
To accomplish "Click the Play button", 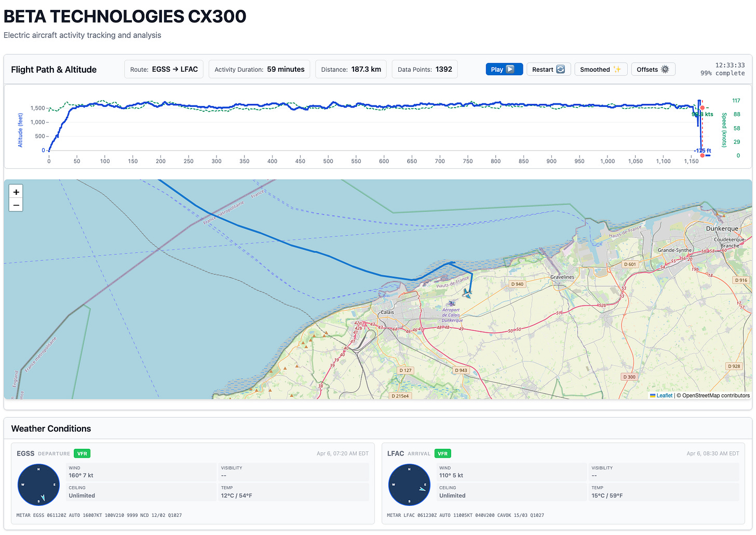I will tap(504, 69).
